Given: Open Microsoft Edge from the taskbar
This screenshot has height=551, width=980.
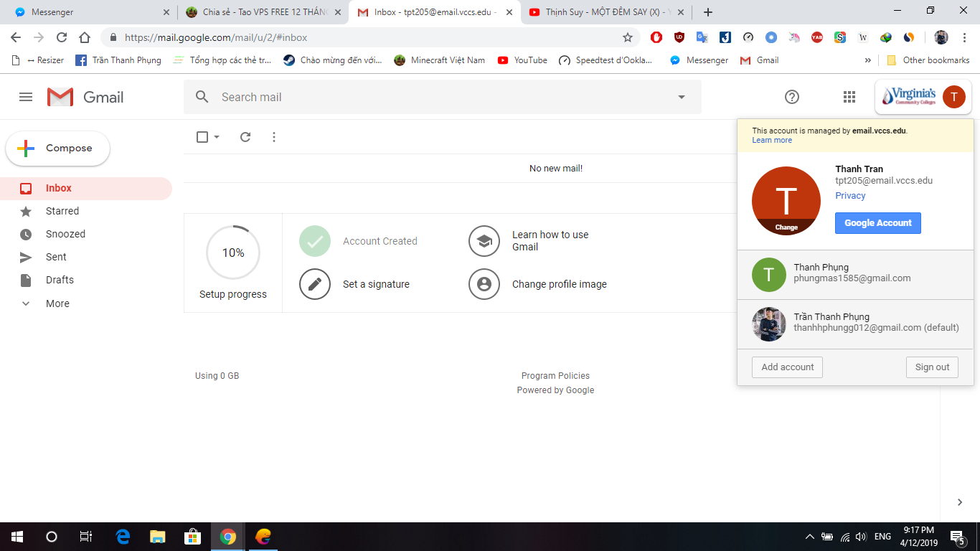Looking at the screenshot, I should point(123,537).
